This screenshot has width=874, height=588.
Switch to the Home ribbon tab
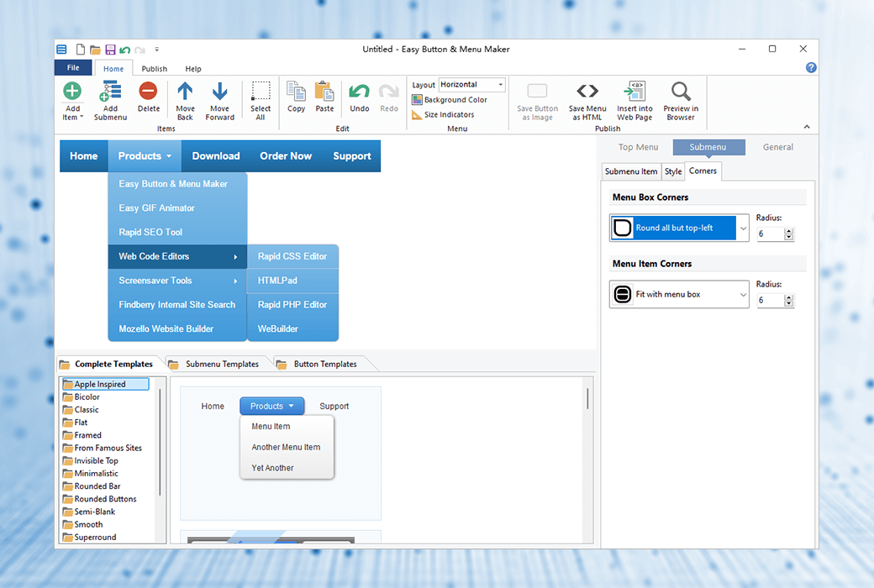pos(113,69)
